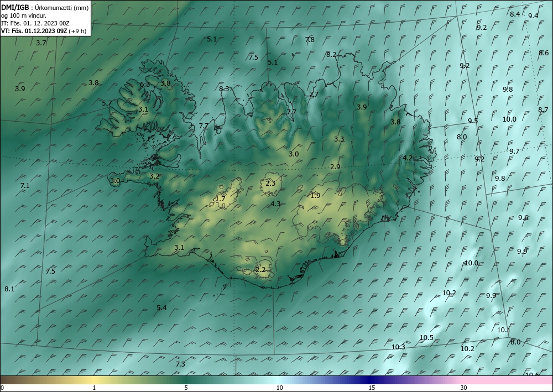Click the 7.8 value off the north coast

click(x=310, y=40)
